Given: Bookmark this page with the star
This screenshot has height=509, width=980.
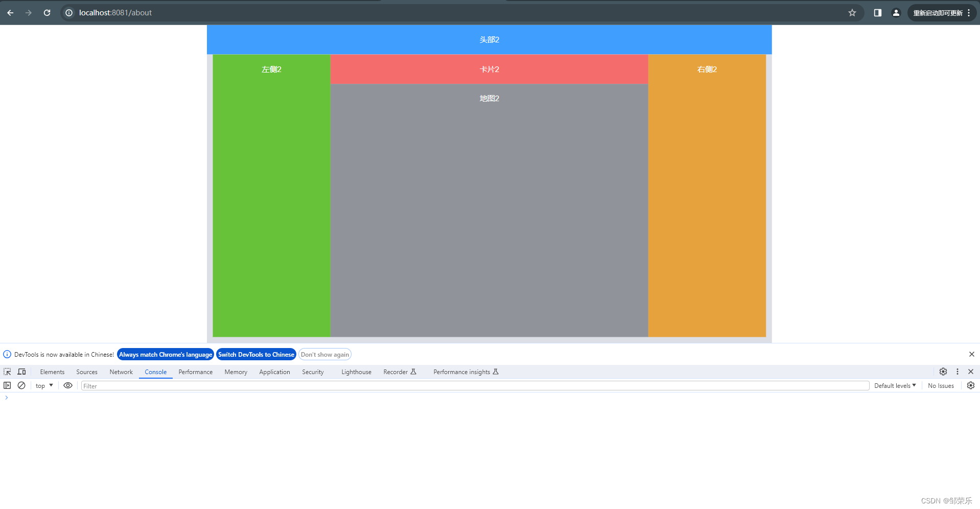Looking at the screenshot, I should 852,13.
